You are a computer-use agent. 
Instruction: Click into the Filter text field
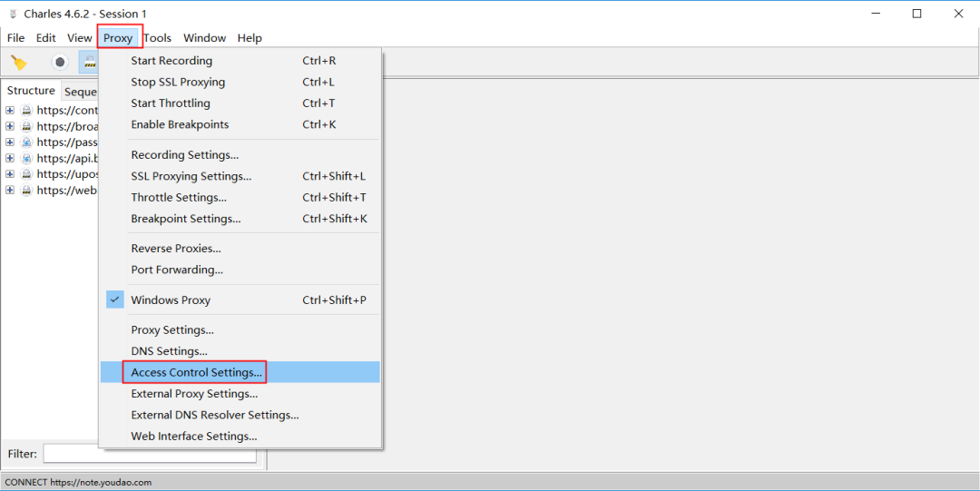(x=150, y=454)
